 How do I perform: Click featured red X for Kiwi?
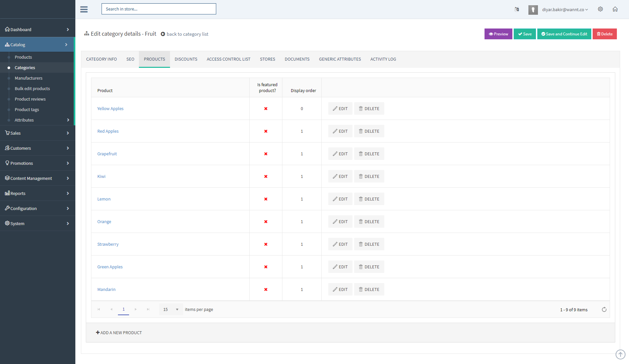coord(266,177)
